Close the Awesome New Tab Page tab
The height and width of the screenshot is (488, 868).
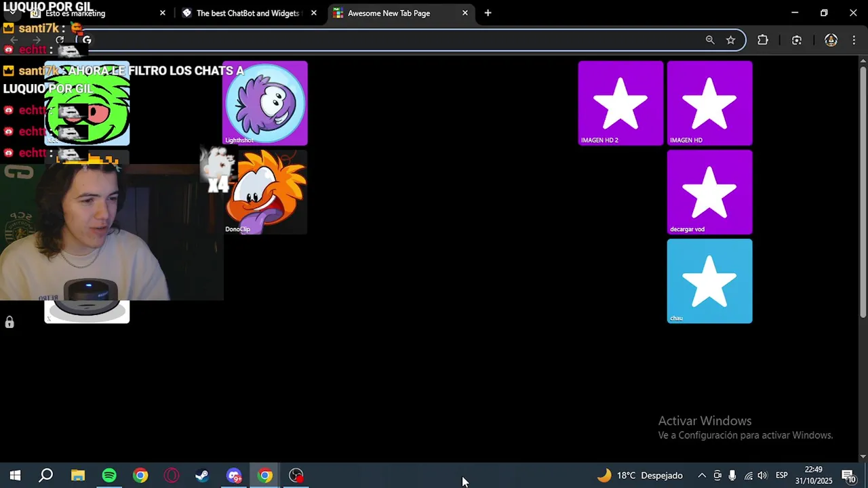tap(465, 13)
